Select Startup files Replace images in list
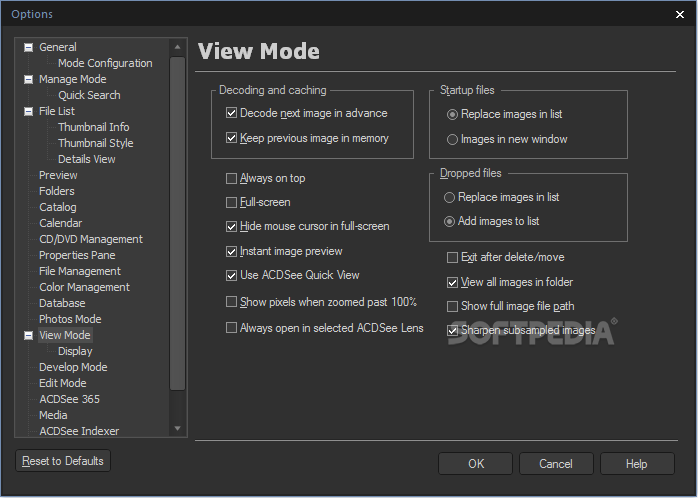Screen dimensions: 698x498 (452, 115)
